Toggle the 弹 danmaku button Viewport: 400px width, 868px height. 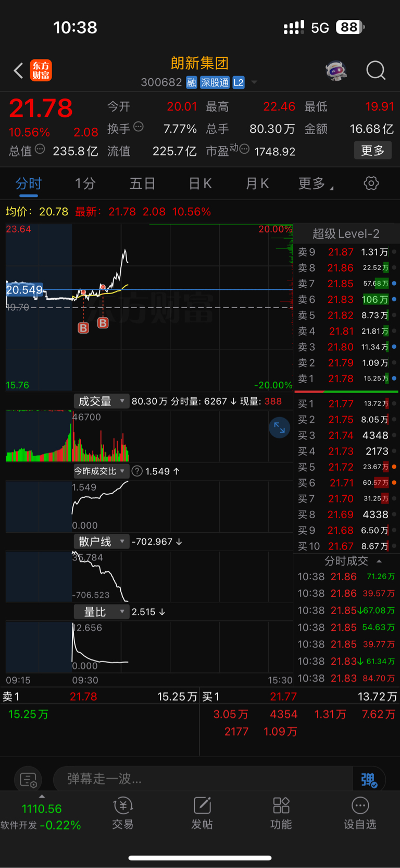point(369,780)
